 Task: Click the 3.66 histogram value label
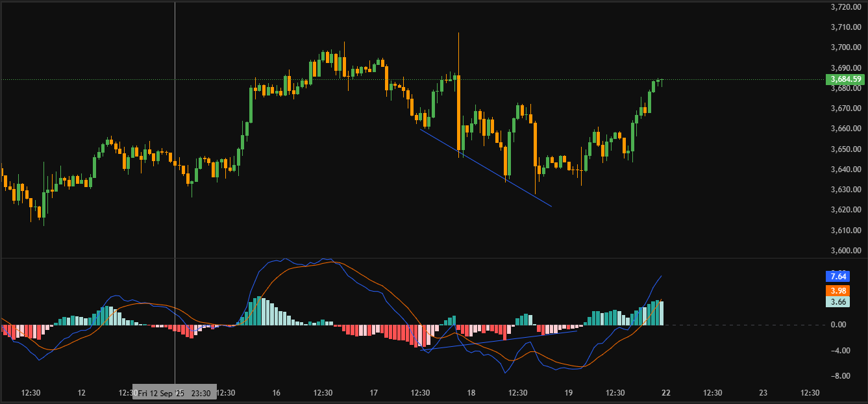[837, 301]
